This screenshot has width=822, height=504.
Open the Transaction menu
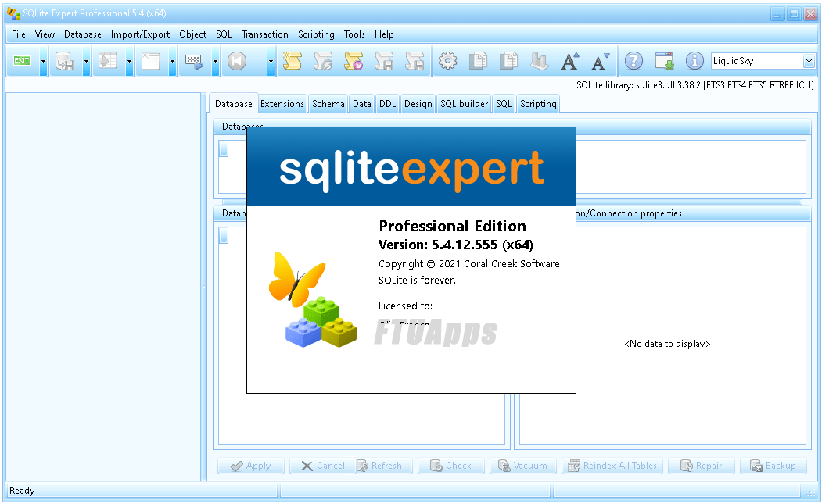(264, 34)
